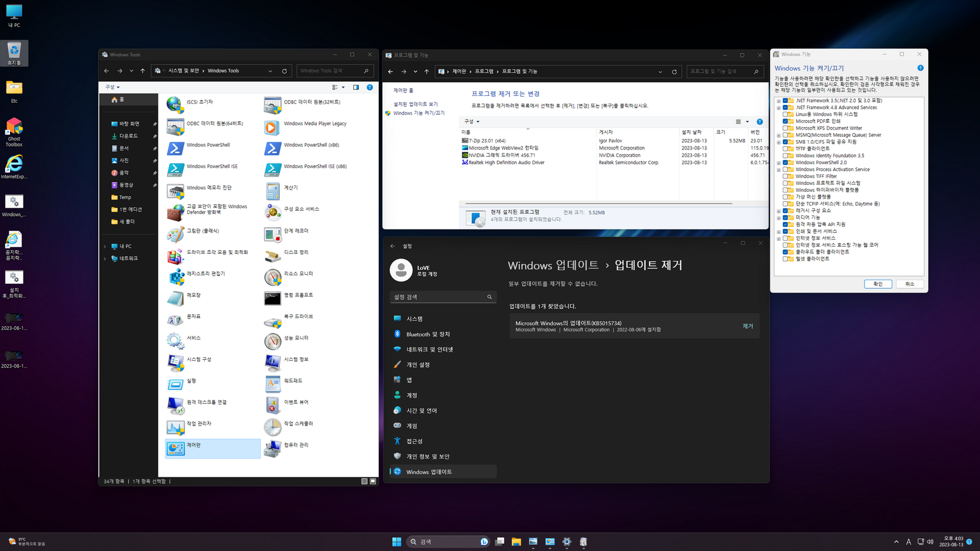
Task: Check Linux용 Windows 하위 시스템 checkbox
Action: tap(785, 114)
